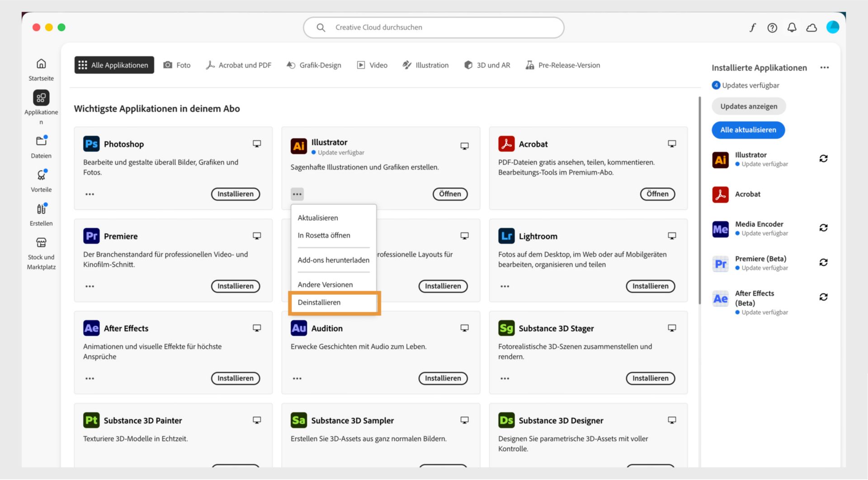Install Photoshop
Image resolution: width=868 pixels, height=480 pixels.
[x=236, y=194]
